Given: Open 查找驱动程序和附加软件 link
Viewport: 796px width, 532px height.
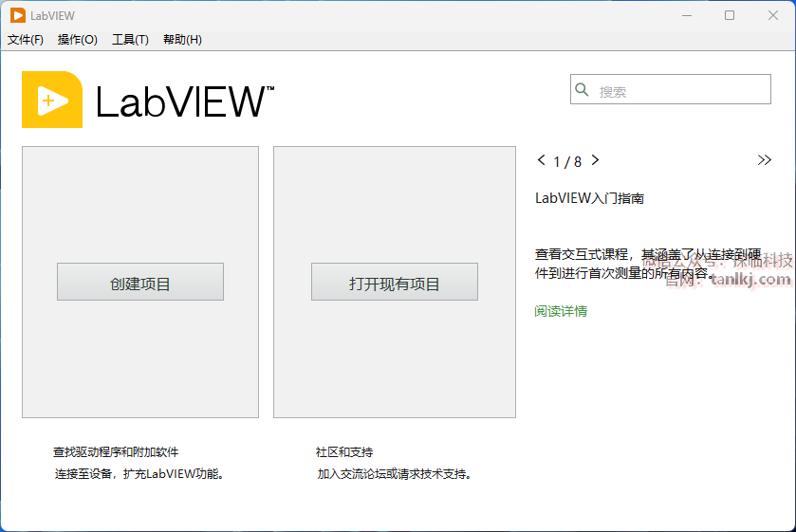Looking at the screenshot, I should tap(116, 451).
